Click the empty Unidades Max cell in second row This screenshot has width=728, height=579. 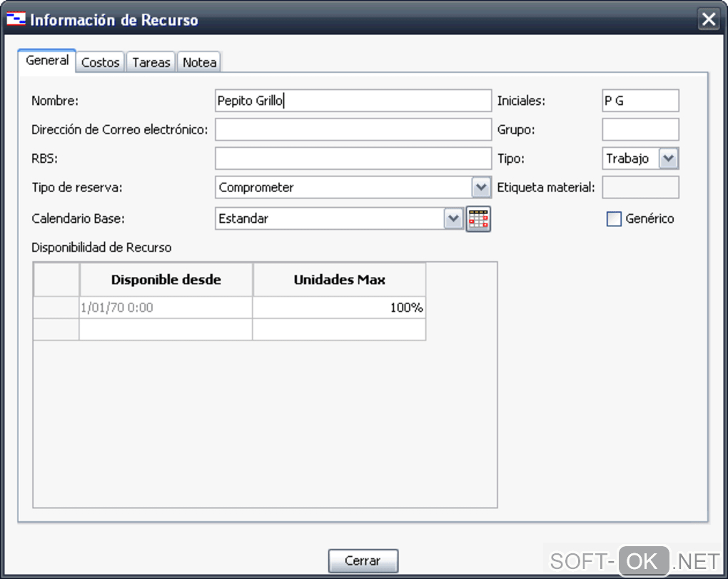340,329
